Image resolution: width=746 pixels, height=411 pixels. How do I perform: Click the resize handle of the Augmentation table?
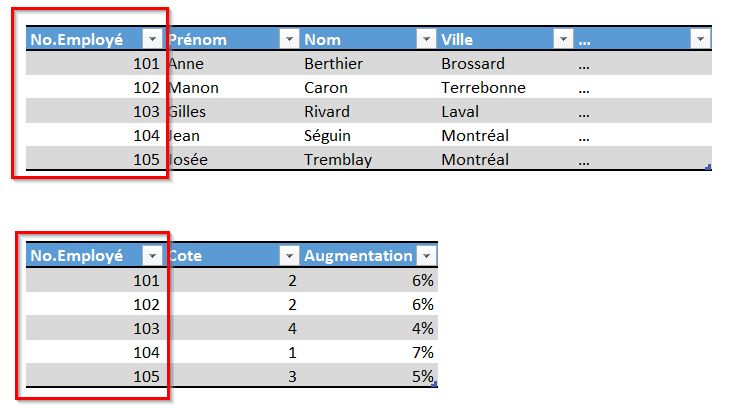point(435,383)
